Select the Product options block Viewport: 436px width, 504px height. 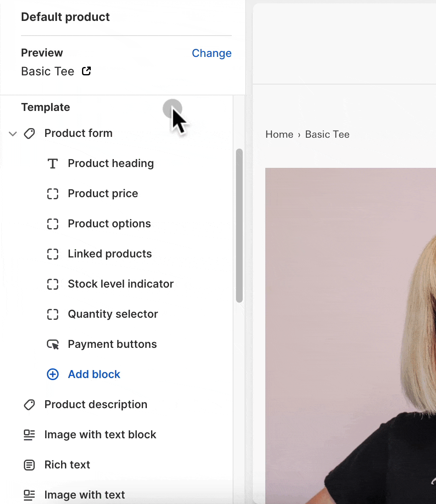[116, 224]
